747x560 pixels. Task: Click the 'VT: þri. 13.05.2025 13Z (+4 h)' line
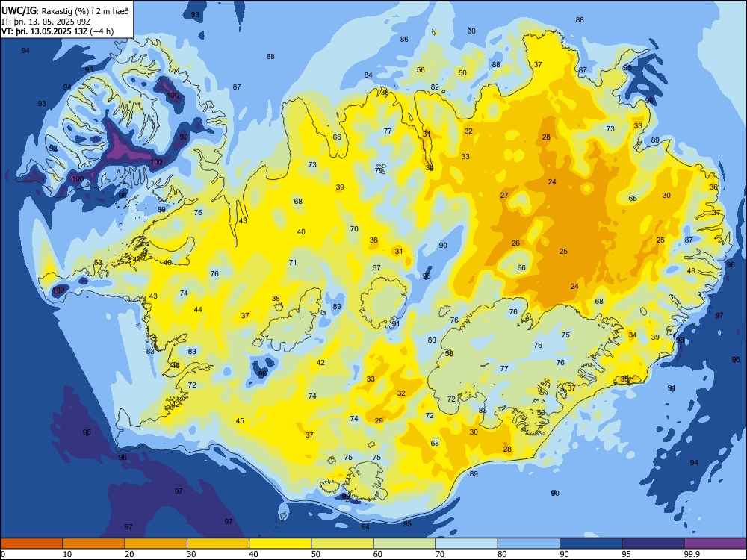[x=58, y=31]
